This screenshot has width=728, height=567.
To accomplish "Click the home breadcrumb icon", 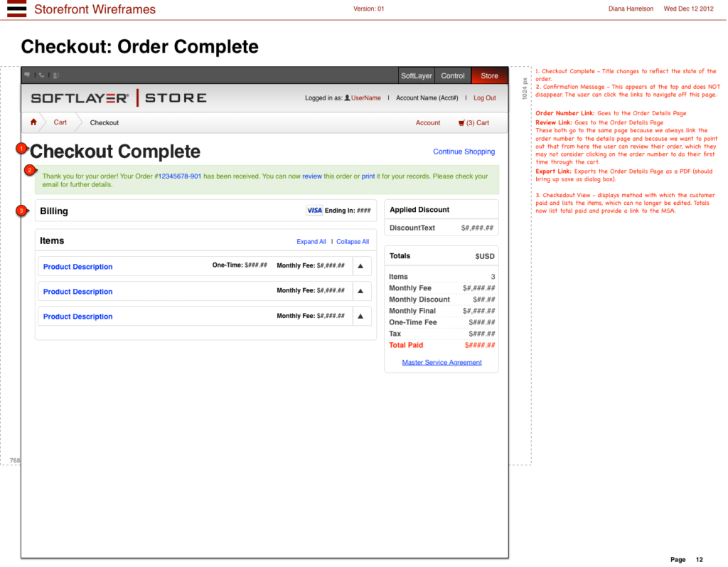I will 33,122.
